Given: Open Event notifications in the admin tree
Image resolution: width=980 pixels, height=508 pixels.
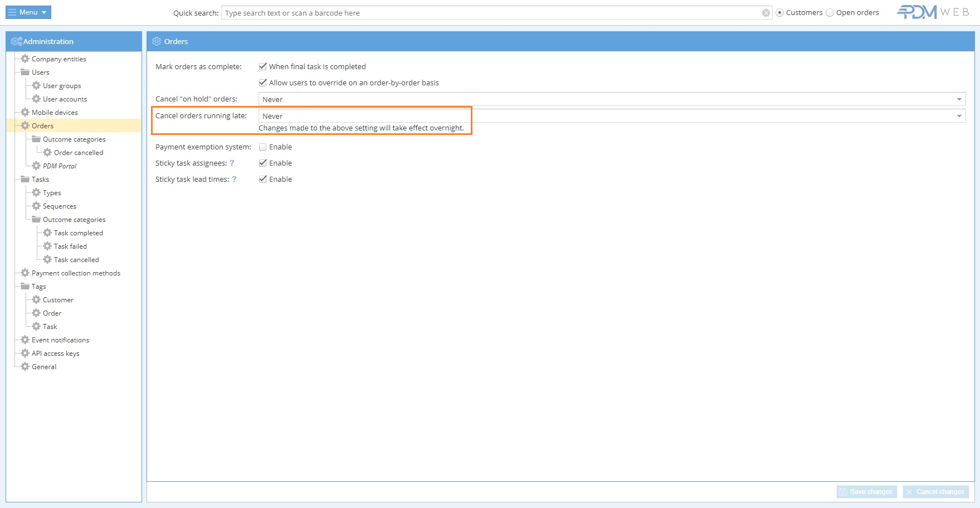Looking at the screenshot, I should coord(60,340).
